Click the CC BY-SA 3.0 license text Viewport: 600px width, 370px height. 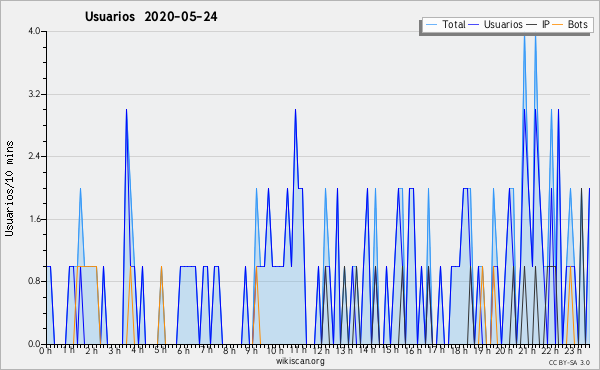(x=569, y=363)
